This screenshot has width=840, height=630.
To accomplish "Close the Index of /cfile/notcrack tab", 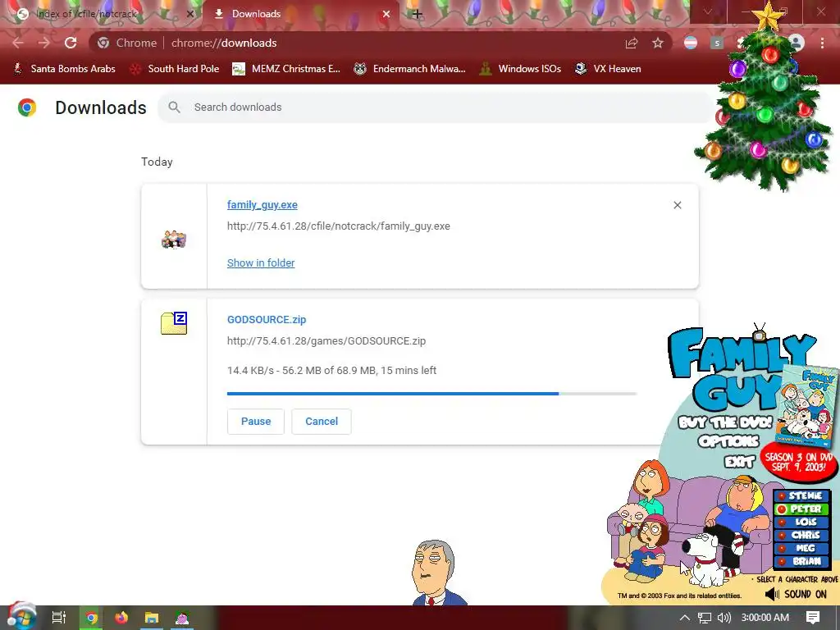I will (x=189, y=14).
